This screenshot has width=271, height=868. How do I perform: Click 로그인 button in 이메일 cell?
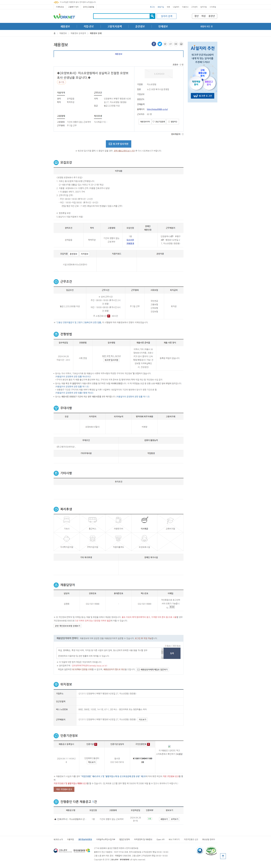pos(172,607)
